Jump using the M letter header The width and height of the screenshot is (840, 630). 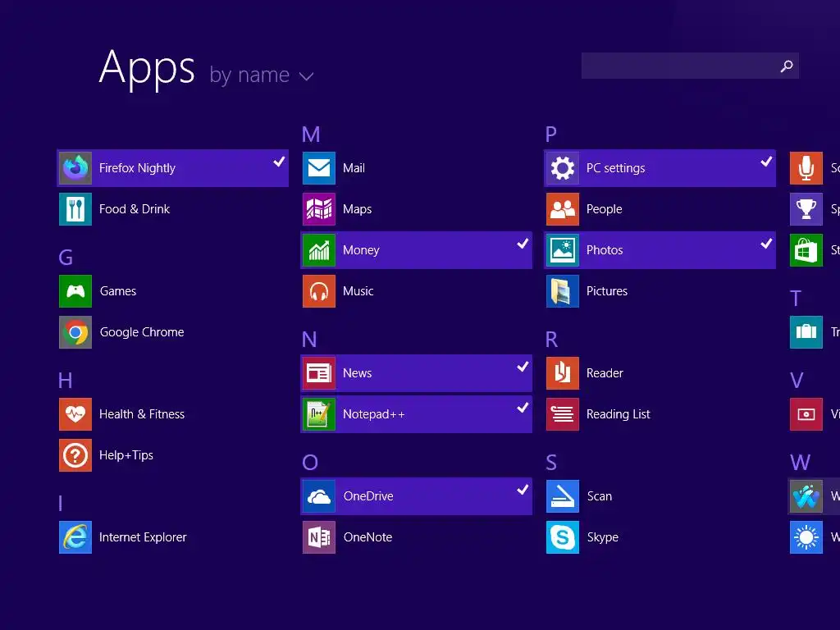pos(311,135)
